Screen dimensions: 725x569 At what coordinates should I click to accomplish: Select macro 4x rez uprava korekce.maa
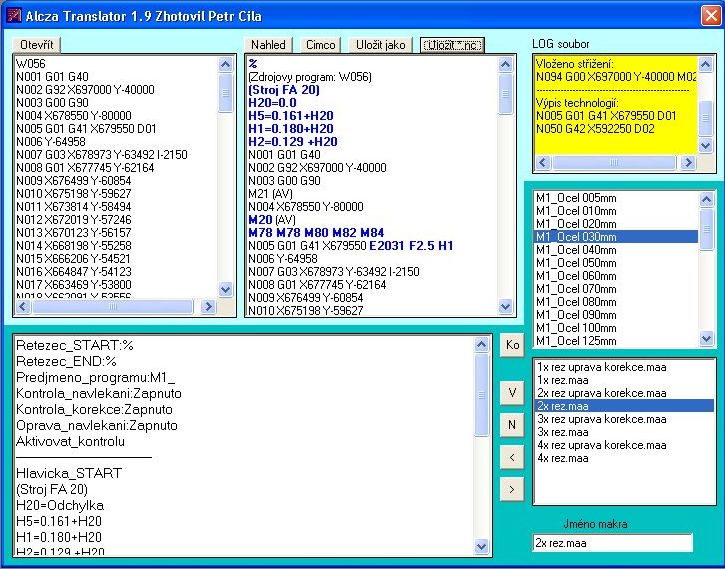coord(624,445)
